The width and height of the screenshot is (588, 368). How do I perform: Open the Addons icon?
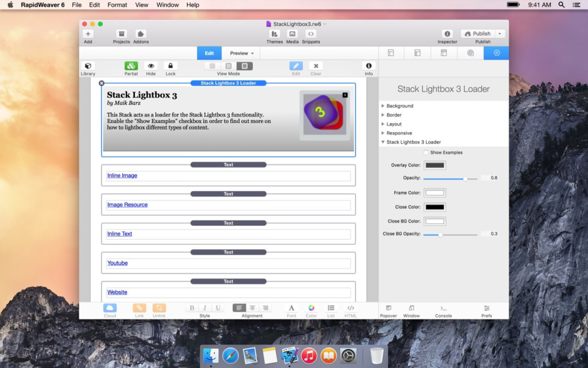coord(140,34)
